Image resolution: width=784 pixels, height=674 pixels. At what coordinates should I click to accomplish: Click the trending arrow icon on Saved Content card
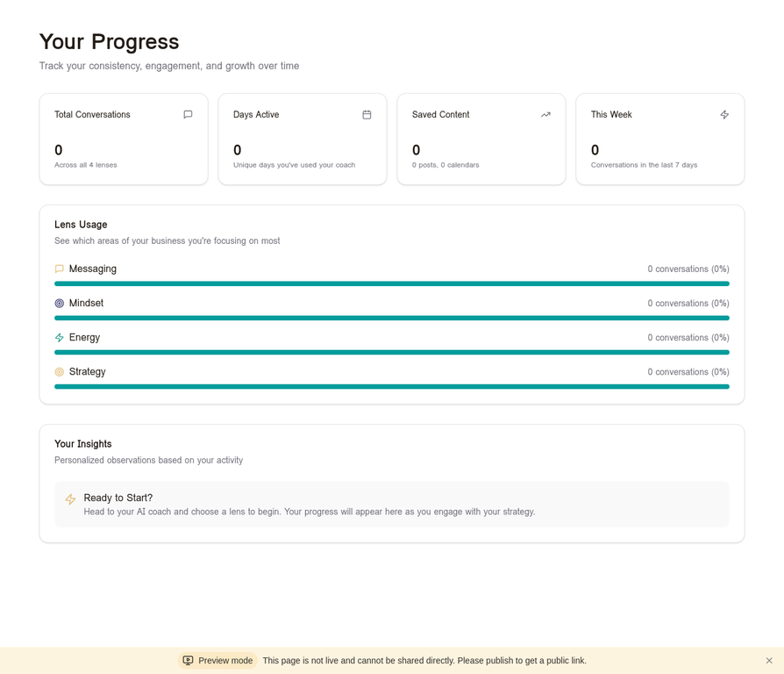click(545, 114)
